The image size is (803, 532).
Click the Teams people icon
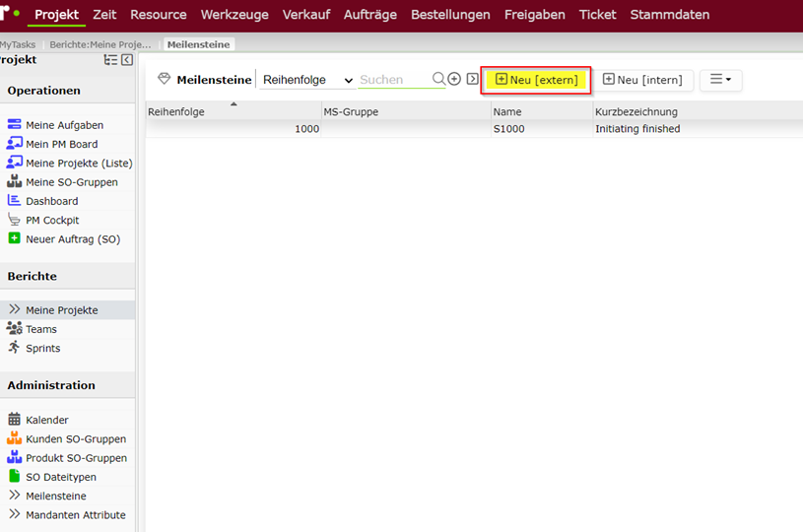click(x=15, y=328)
